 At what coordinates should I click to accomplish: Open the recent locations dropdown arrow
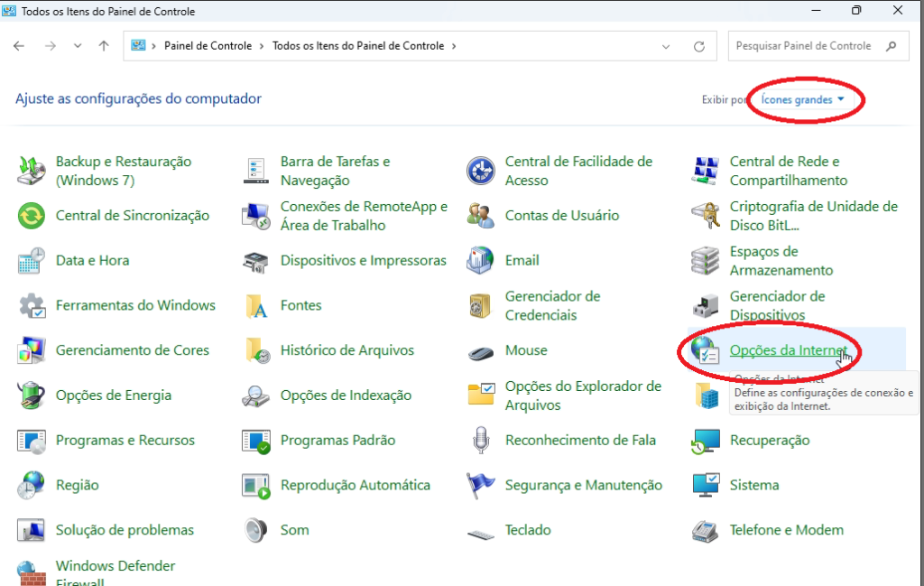click(x=78, y=46)
